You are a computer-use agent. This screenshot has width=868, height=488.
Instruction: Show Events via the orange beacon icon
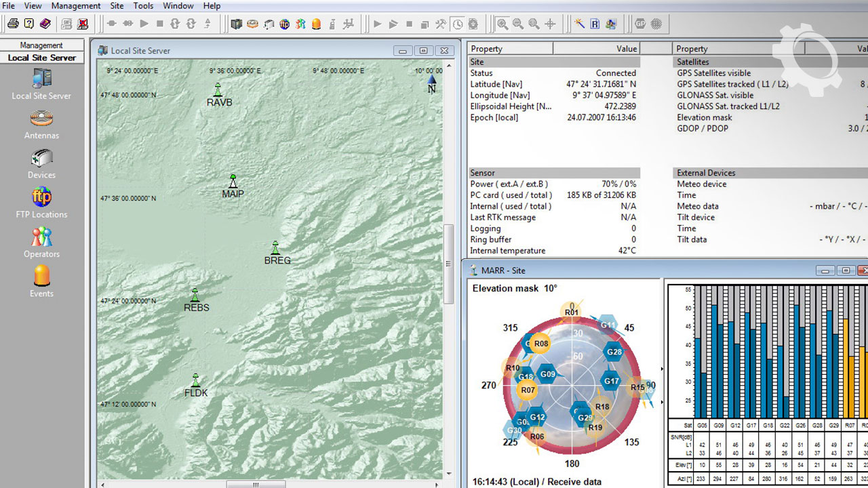(x=41, y=277)
